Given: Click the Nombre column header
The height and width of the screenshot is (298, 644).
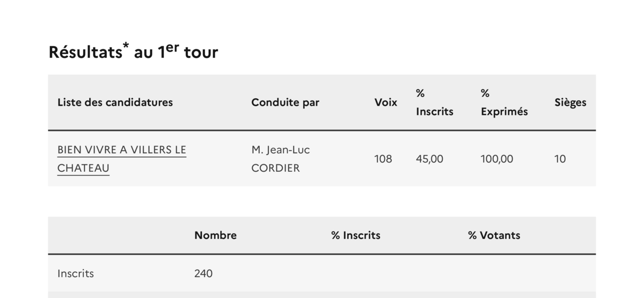Looking at the screenshot, I should [x=215, y=235].
